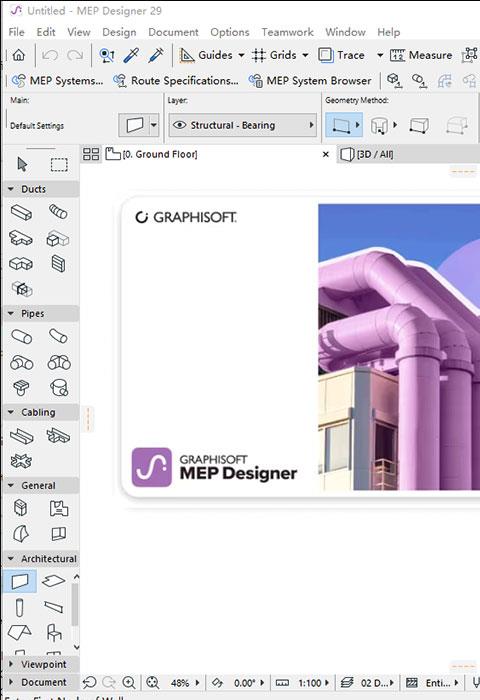Select the Cable Carrier Bend tool
Viewport: 480px width, 700px height.
coord(58,435)
